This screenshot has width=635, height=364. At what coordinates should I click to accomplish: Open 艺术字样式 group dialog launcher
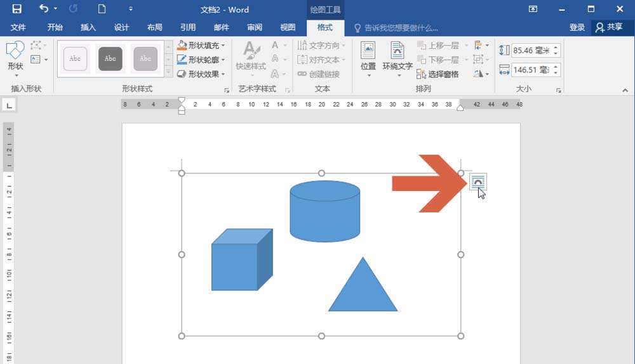287,90
